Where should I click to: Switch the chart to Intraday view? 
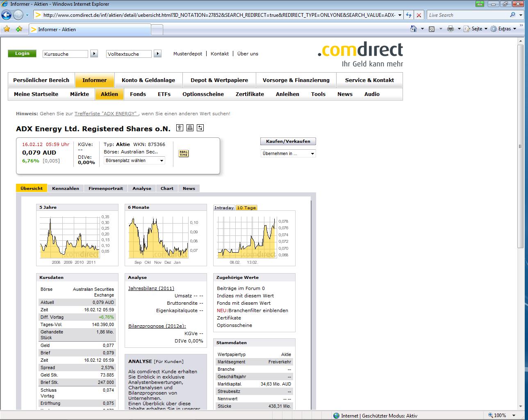point(224,208)
